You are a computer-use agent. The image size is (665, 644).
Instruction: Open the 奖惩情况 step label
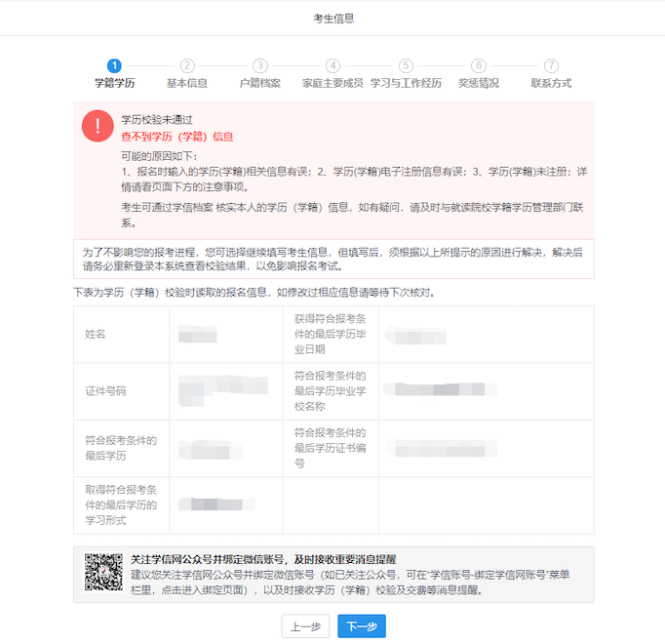coord(479,84)
